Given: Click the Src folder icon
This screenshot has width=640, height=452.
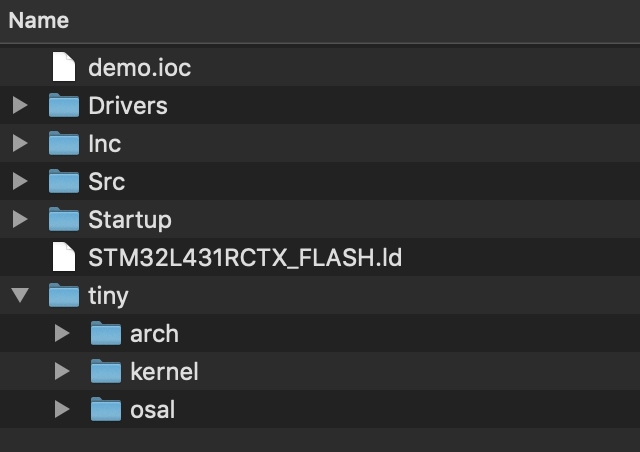Looking at the screenshot, I should tap(64, 182).
